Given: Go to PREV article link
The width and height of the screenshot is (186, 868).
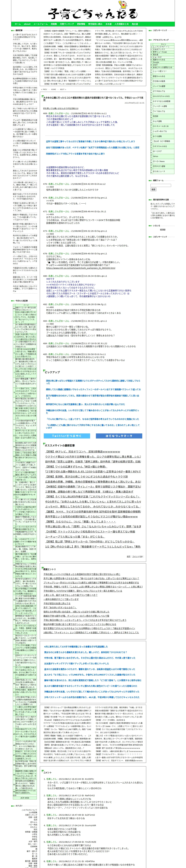Looking at the screenshot, I should (44, 90).
